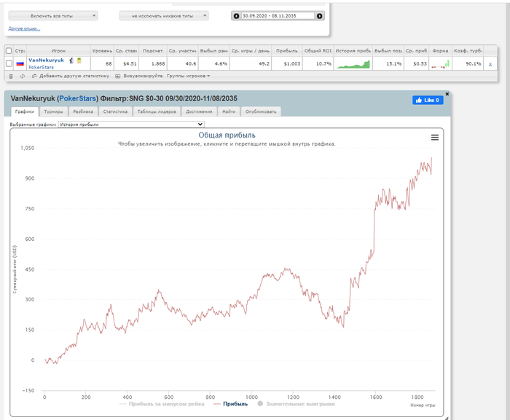Click the Facebook Like button

428,100
